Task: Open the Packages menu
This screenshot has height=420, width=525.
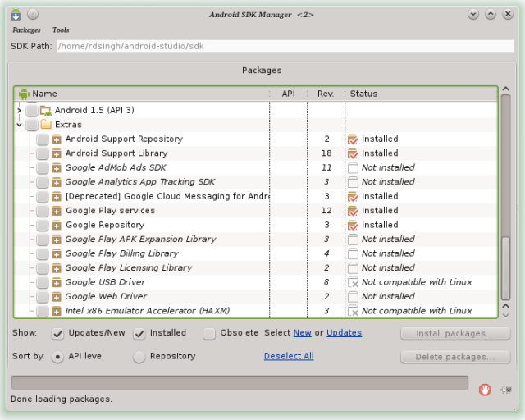Action: coord(26,30)
